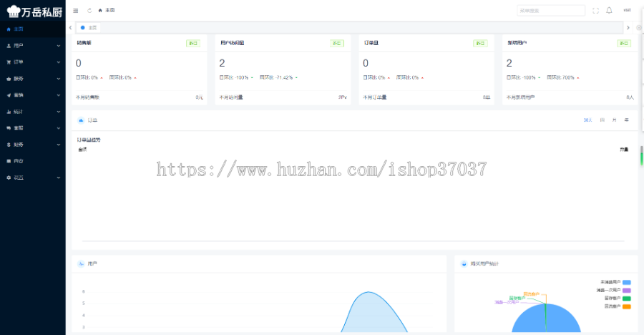Collapse sidebar with the hamburger icon
Screen dimensions: 644x335
76,11
